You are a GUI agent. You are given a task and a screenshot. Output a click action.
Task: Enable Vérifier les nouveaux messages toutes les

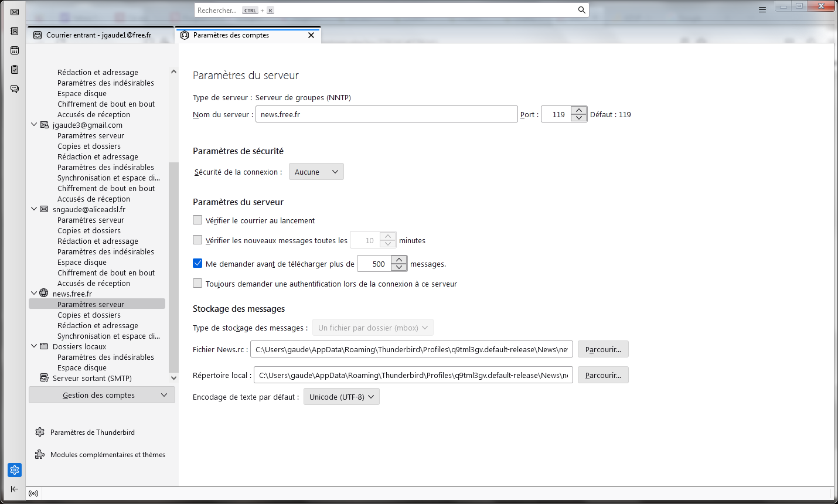[x=197, y=240]
